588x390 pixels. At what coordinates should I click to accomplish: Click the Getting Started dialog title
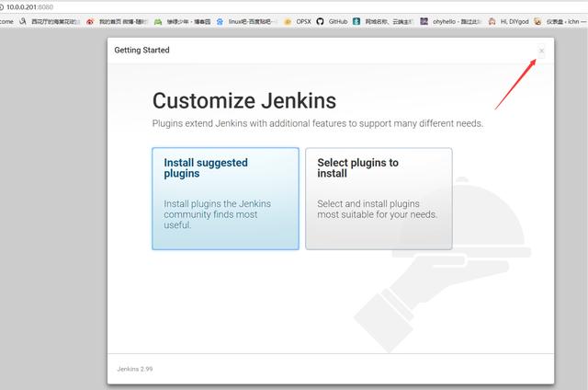(x=141, y=50)
